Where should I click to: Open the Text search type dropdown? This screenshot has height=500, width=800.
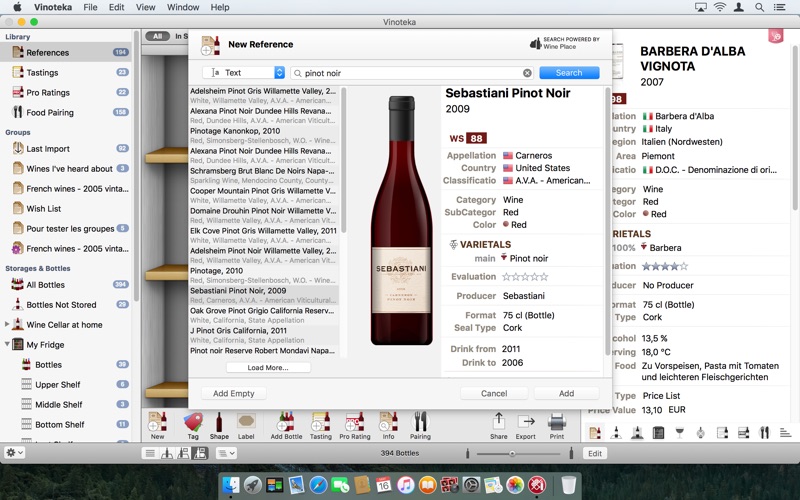pos(244,73)
